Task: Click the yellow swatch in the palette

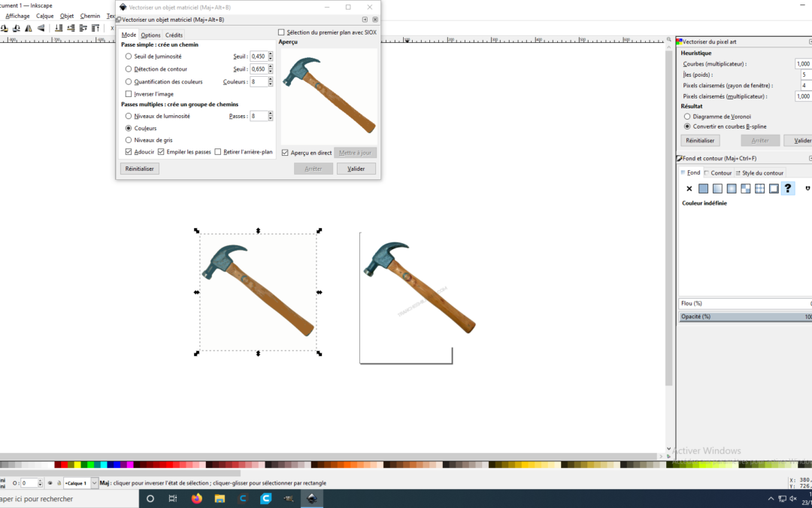Action: pos(77,464)
